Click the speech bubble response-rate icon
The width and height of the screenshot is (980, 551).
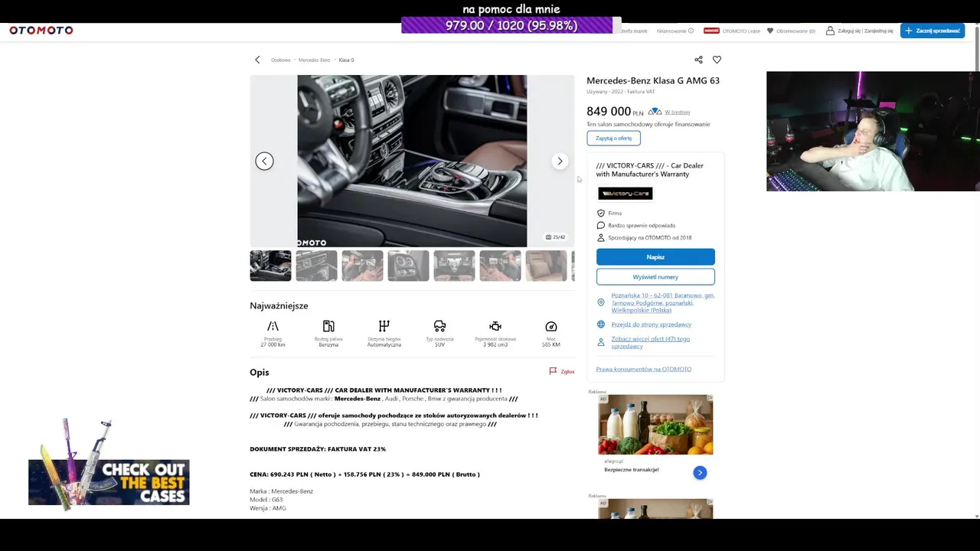point(601,226)
